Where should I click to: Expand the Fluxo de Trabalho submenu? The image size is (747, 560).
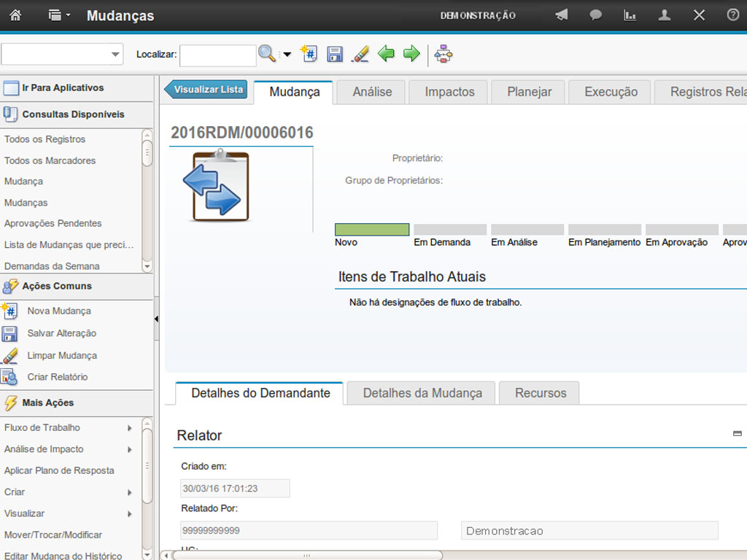point(129,428)
